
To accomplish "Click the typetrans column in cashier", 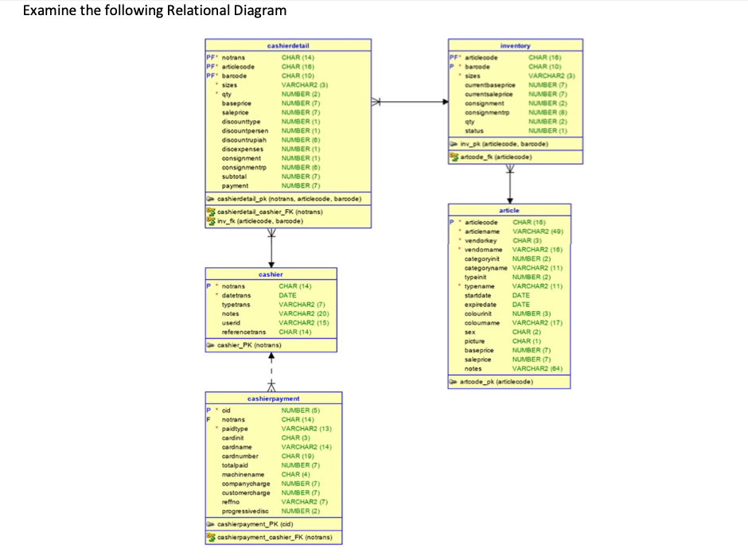I will (236, 305).
